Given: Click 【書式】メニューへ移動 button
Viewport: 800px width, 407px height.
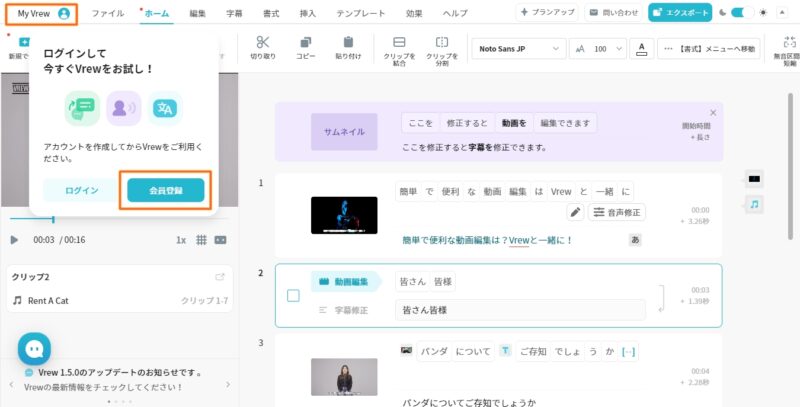Looking at the screenshot, I should click(x=708, y=49).
